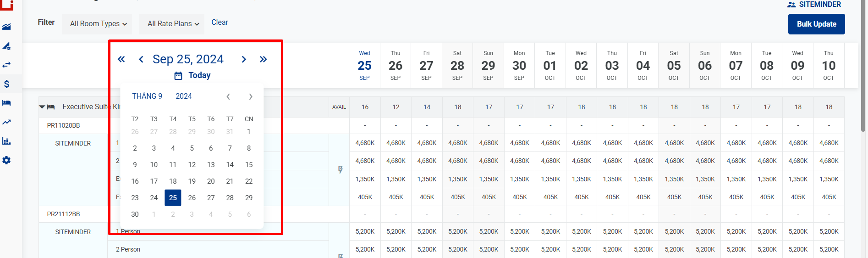Open the bar chart reports icon
The image size is (868, 258).
(6, 141)
